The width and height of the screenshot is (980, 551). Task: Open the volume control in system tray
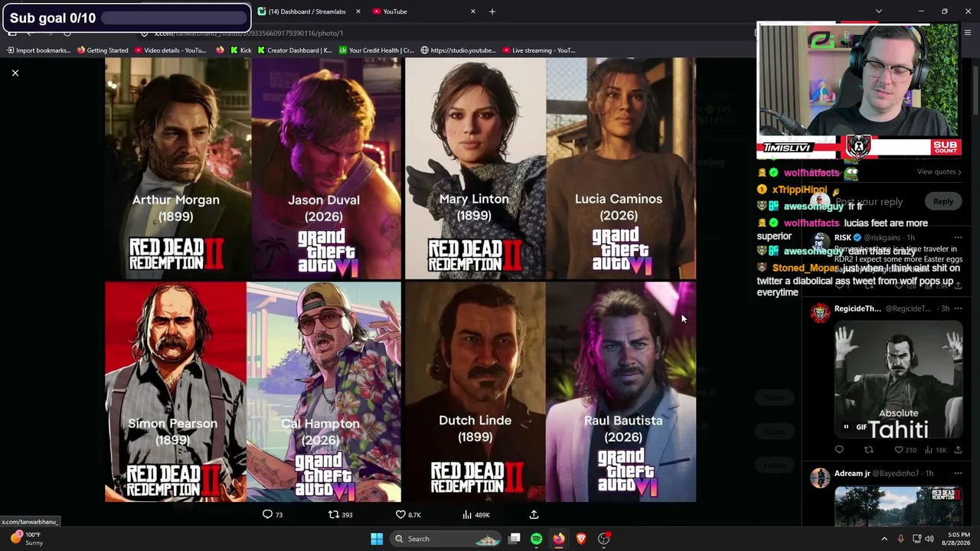(x=929, y=539)
